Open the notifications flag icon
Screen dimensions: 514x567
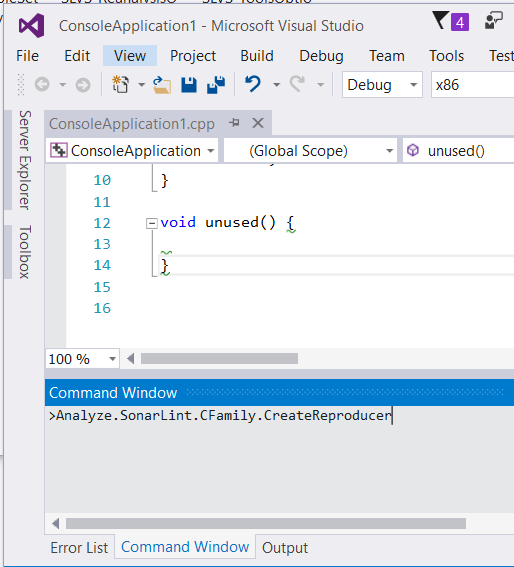coord(440,20)
